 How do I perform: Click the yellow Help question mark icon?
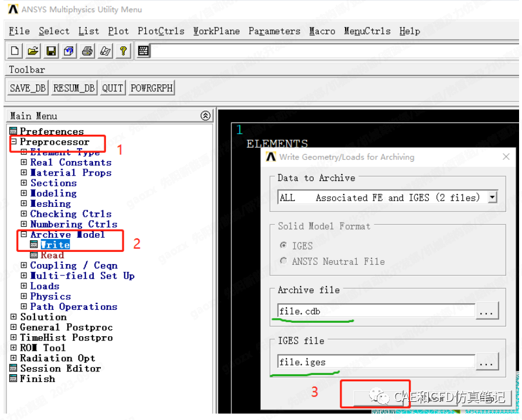[x=123, y=51]
